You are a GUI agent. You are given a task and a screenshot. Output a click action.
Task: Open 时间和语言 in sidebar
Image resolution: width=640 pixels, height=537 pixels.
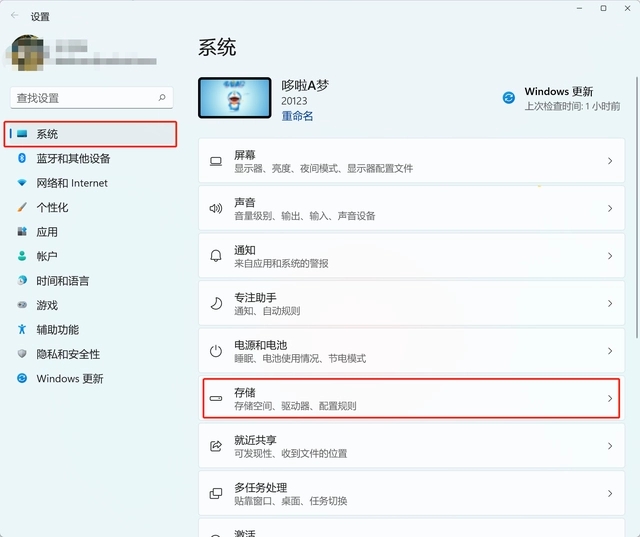[x=90, y=281]
